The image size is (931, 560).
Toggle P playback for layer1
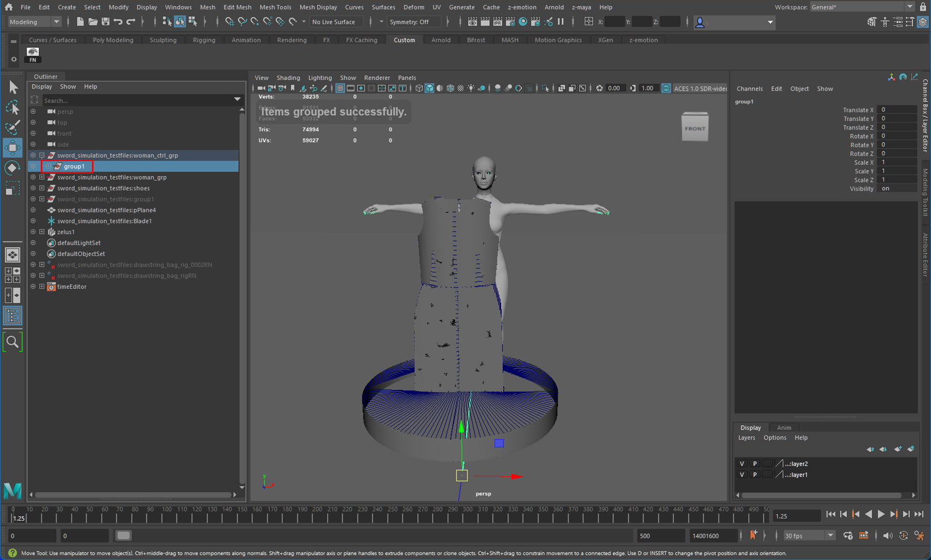(x=755, y=474)
